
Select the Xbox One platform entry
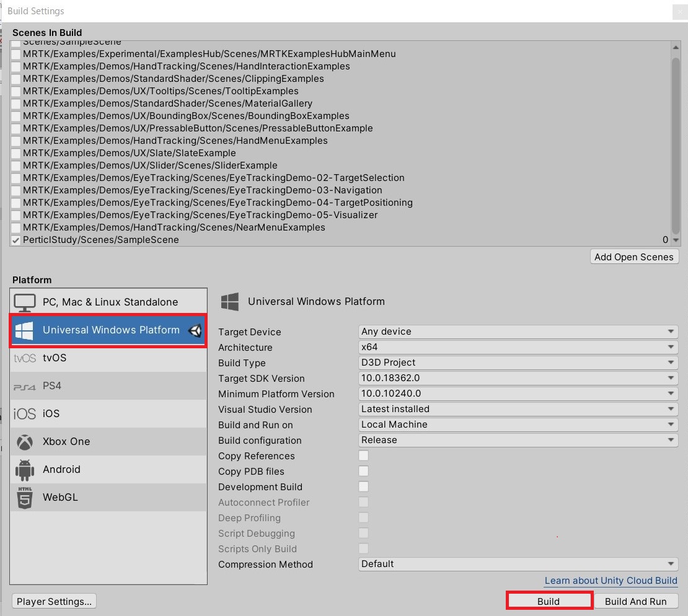108,442
